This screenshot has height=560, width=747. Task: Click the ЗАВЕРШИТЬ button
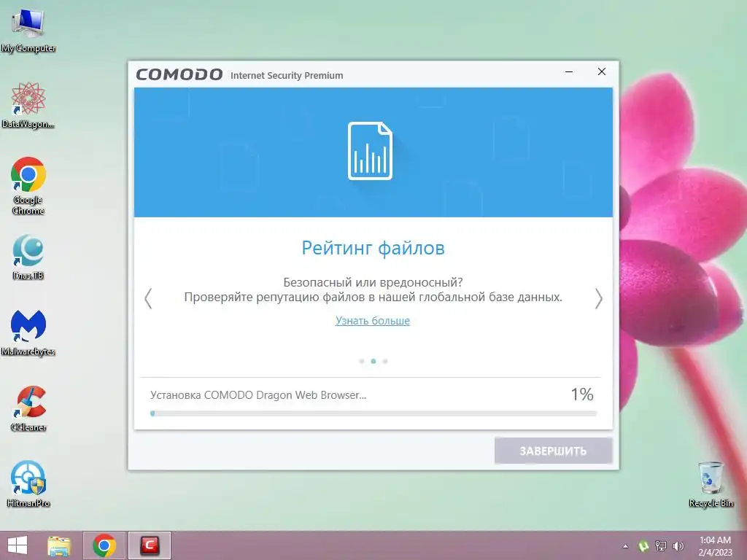(x=553, y=451)
